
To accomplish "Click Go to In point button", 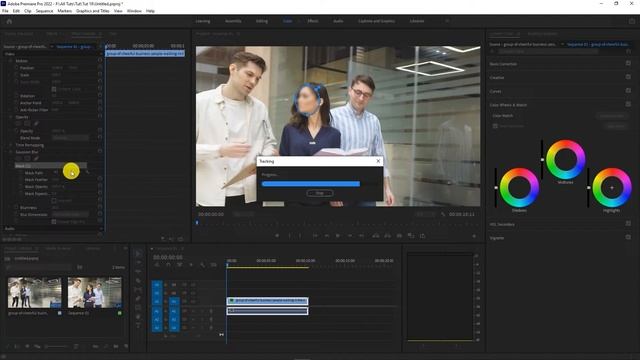I will 315,236.
